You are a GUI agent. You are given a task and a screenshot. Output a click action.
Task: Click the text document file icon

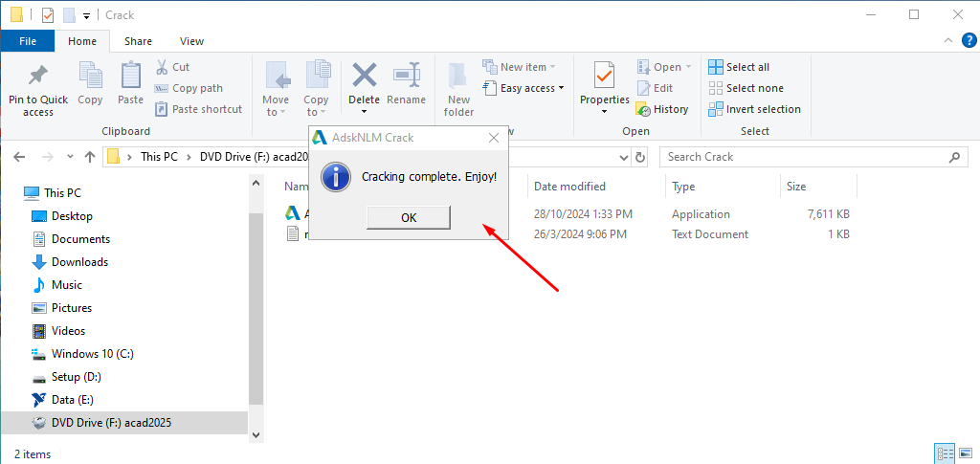point(293,234)
